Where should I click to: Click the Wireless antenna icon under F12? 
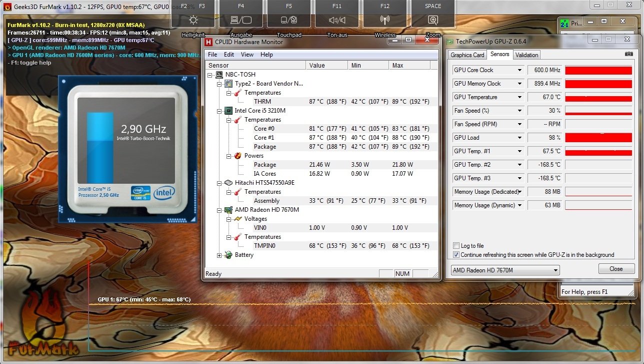click(x=384, y=20)
